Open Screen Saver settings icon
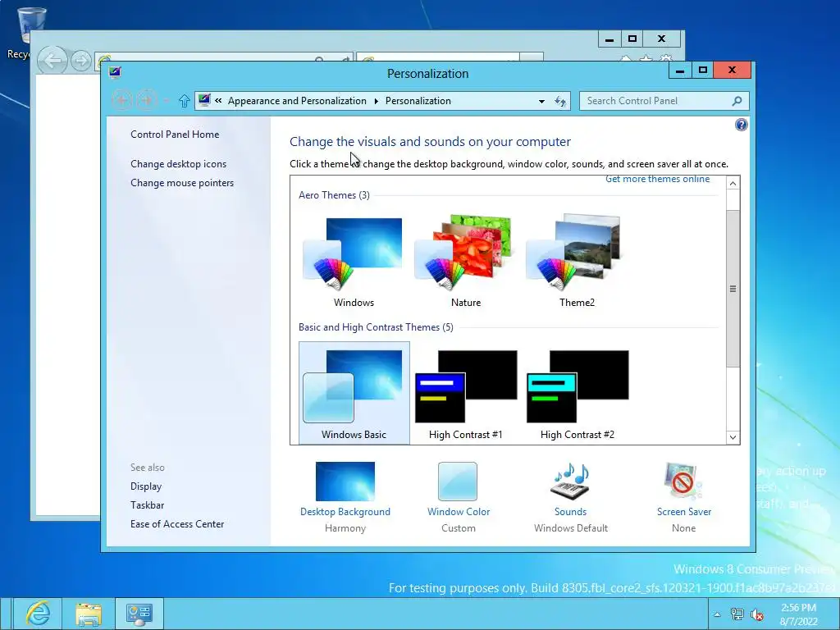This screenshot has width=840, height=630. click(683, 481)
